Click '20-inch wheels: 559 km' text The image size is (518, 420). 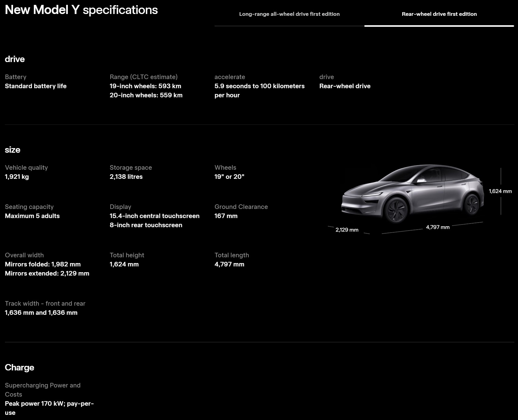tap(146, 95)
